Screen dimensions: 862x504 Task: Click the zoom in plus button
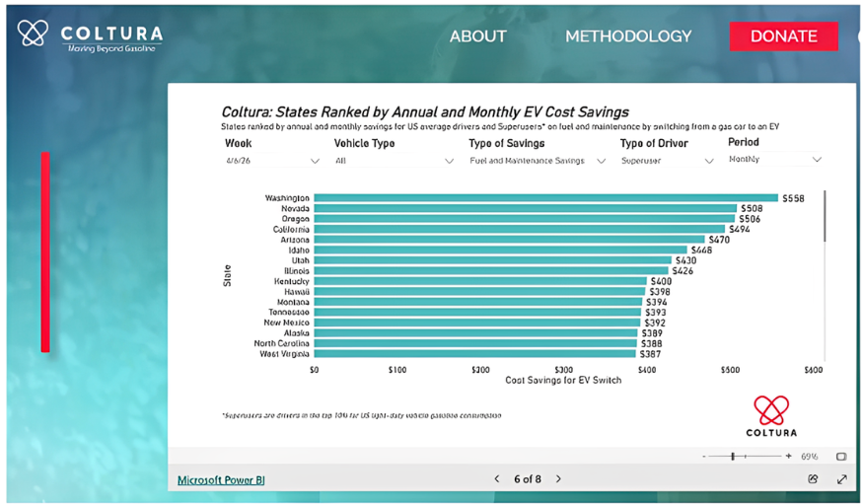[789, 456]
